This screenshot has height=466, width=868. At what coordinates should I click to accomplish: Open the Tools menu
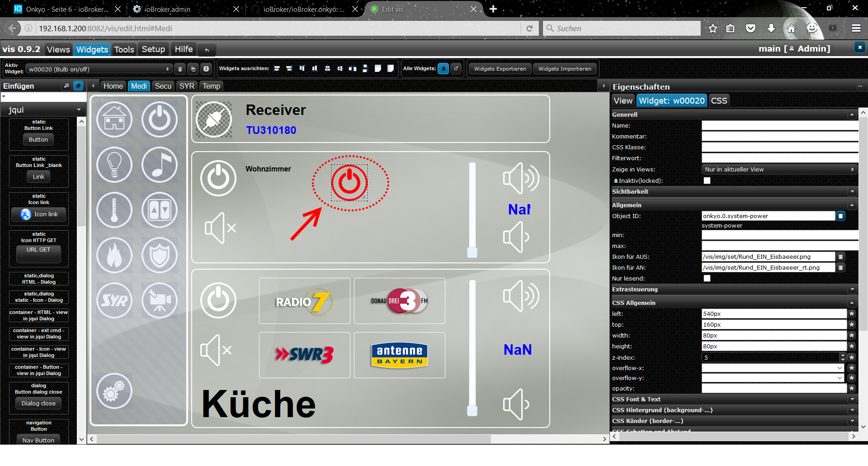coord(124,49)
